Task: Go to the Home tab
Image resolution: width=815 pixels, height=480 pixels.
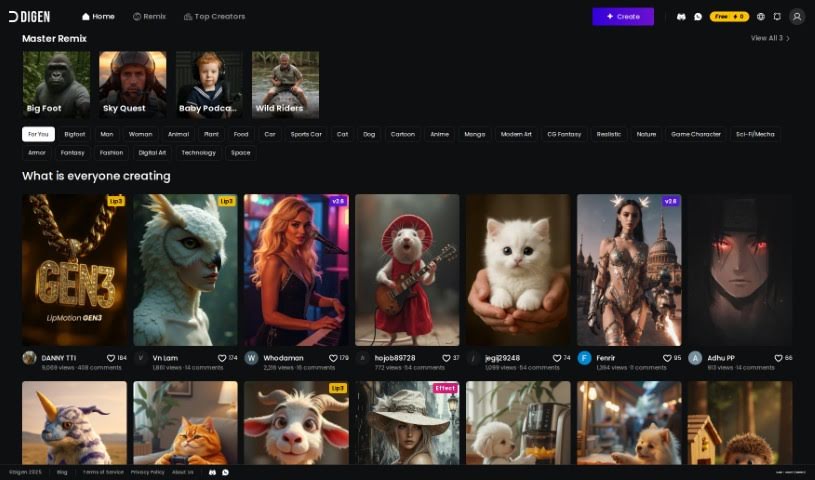Action: coord(98,17)
